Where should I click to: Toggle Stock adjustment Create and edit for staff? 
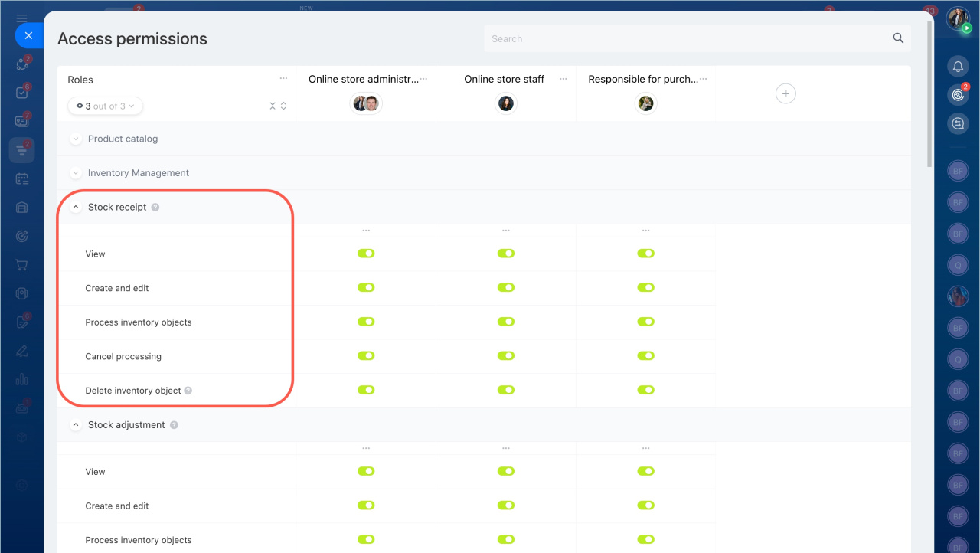506,506
